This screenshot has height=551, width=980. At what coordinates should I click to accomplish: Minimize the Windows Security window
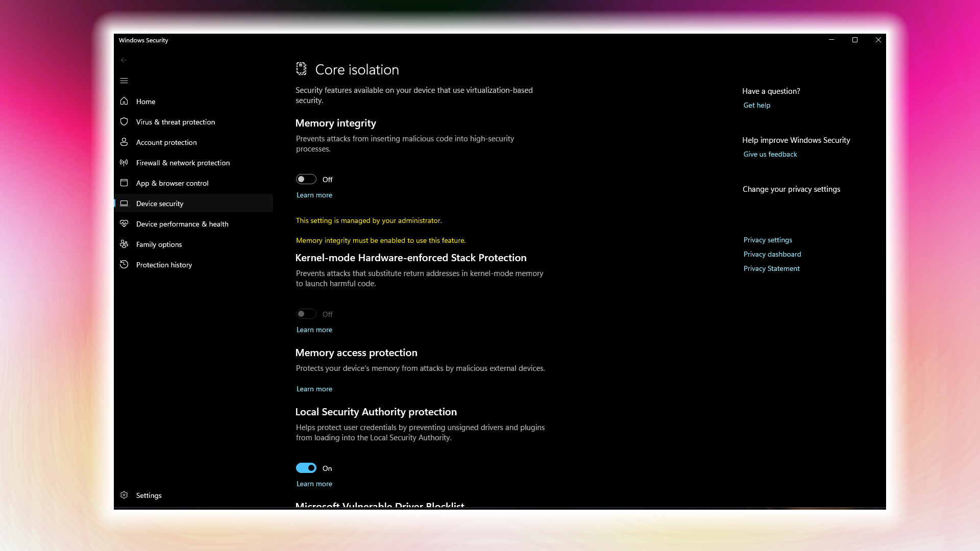point(831,40)
